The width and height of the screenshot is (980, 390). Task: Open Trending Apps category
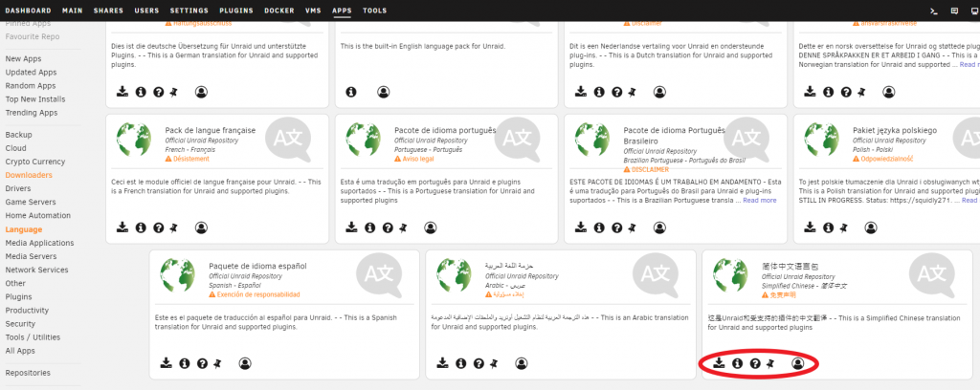[x=32, y=113]
